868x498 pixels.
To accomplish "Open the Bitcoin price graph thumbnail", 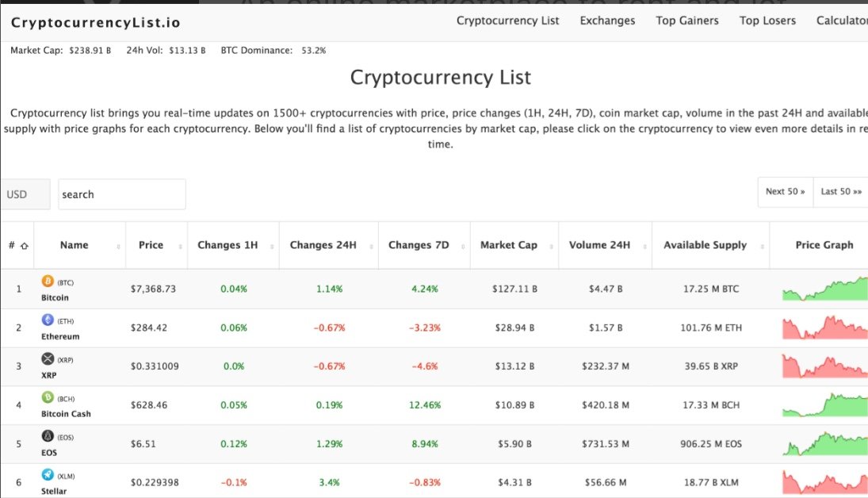I will click(824, 289).
